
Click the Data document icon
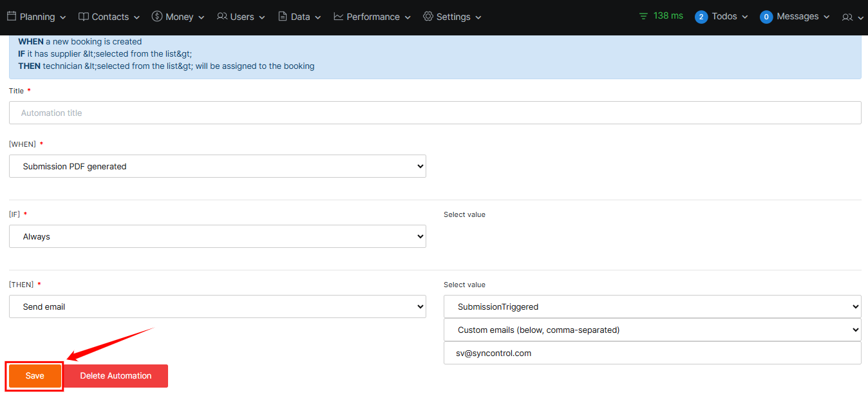(283, 17)
